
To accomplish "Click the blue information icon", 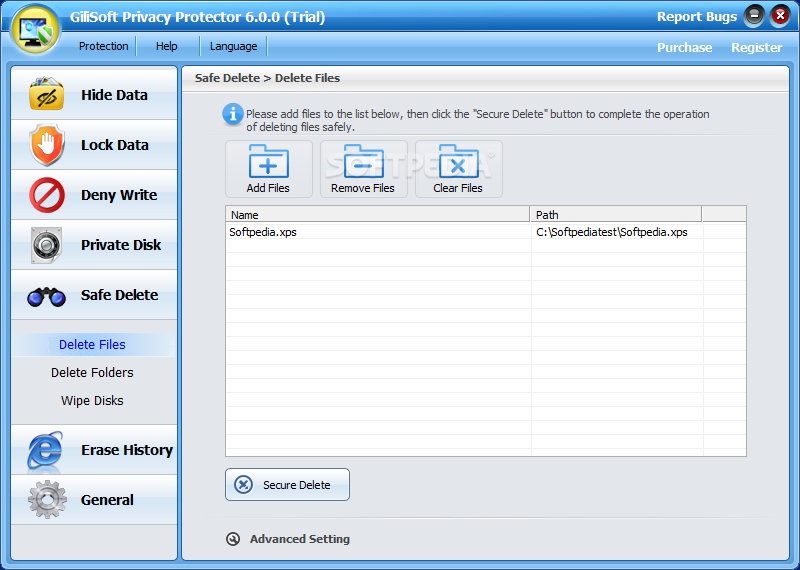I will [233, 114].
